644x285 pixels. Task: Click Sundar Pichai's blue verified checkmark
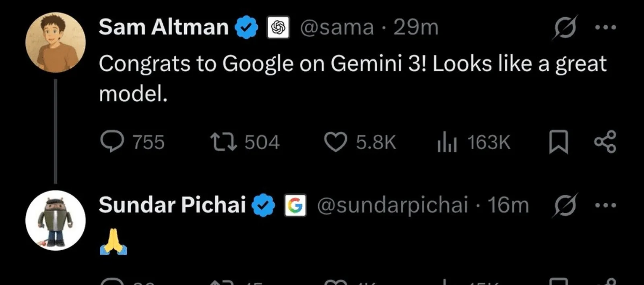tap(263, 205)
